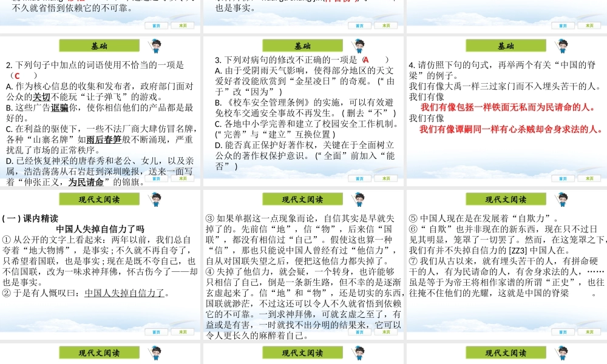Click 现代文阅读 banner on paragraph ③ slide
Viewport: 607px width, 364px height.
click(x=302, y=200)
